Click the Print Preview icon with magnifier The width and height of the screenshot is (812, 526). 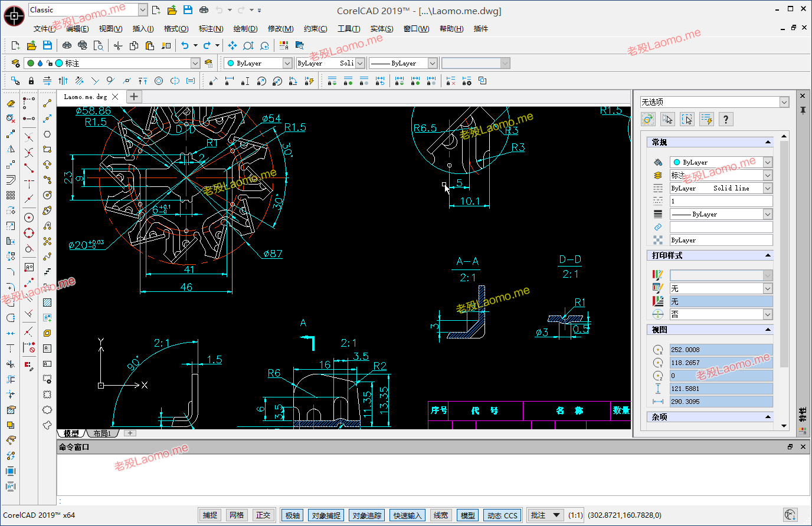point(99,45)
